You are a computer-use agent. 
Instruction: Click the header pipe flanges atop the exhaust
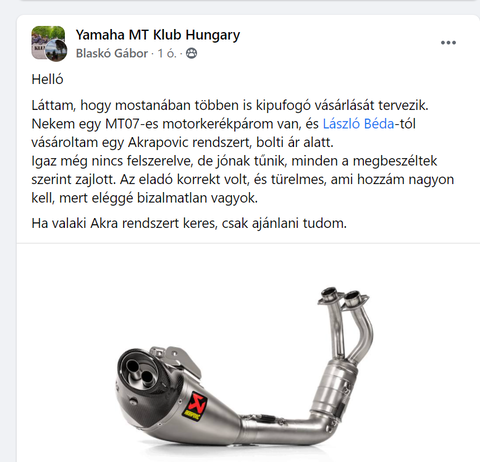343,297
